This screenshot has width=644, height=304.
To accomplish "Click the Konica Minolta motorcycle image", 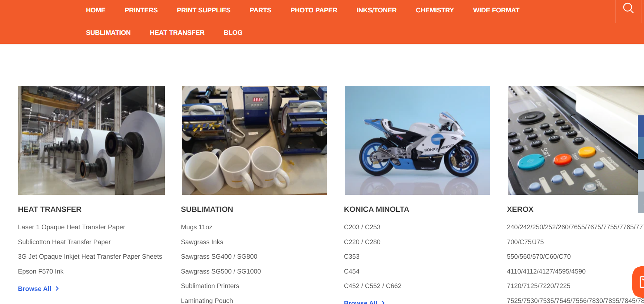I will pyautogui.click(x=417, y=140).
